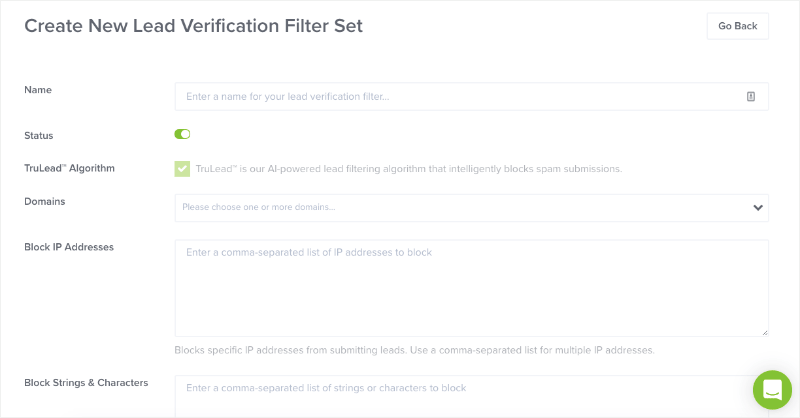Click the 'TruLead Algorithm' label
Screen dimensions: 800x418
pyautogui.click(x=69, y=168)
